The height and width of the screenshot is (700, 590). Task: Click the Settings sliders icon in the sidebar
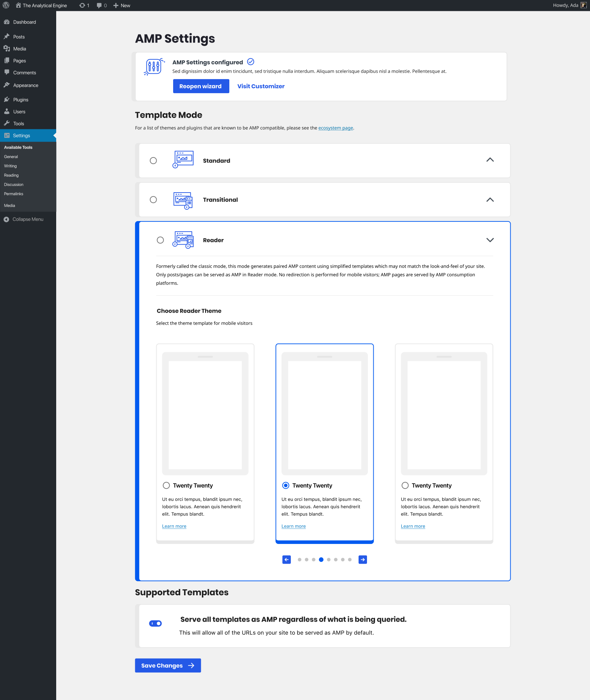7,135
